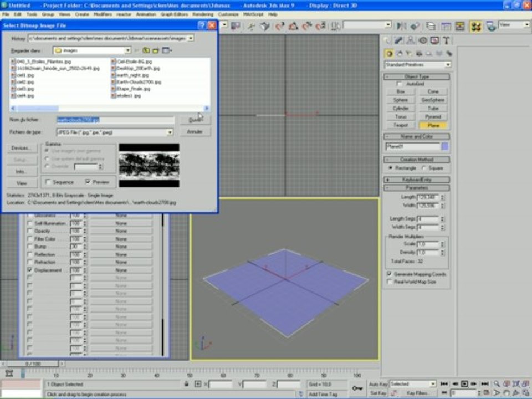The image size is (532, 399).
Task: Enable the Bump map checkbox
Action: tap(30, 246)
